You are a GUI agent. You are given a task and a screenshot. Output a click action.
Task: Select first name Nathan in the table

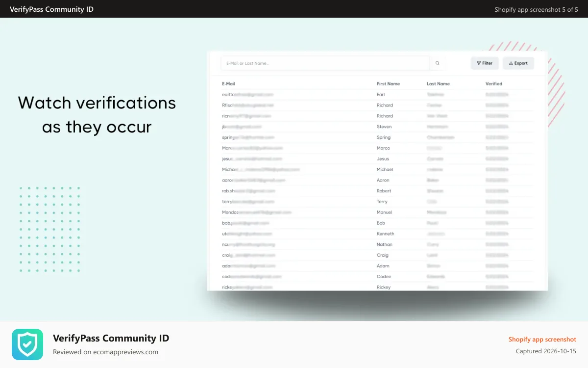[384, 244]
